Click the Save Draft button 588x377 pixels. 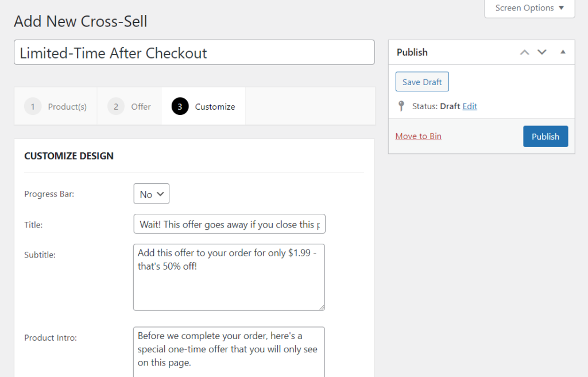tap(422, 82)
